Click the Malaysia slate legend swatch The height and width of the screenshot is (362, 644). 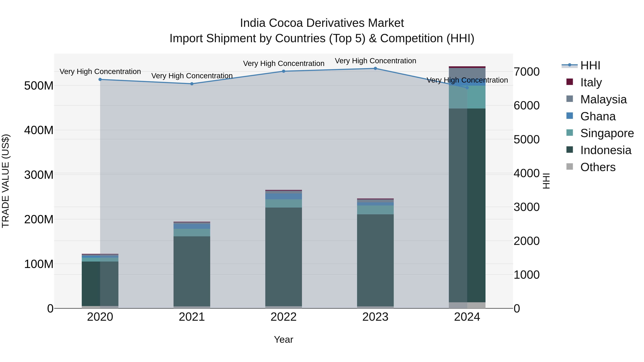point(570,99)
